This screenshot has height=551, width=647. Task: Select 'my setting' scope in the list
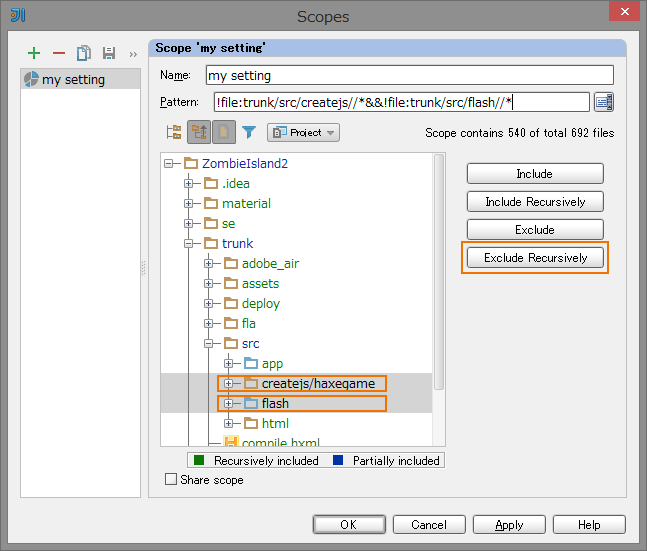point(72,80)
